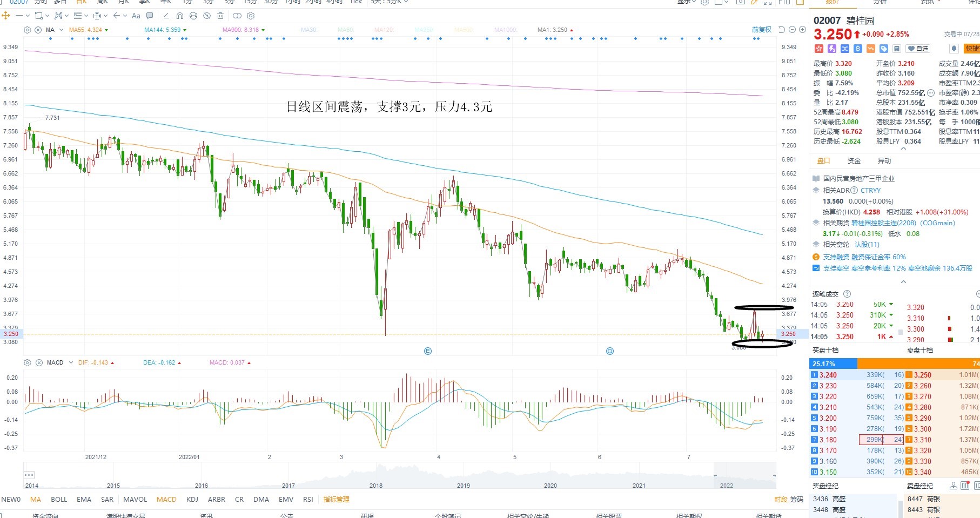Image resolution: width=980 pixels, height=518 pixels.
Task: Select the BOLL indicator tab
Action: pyautogui.click(x=59, y=500)
